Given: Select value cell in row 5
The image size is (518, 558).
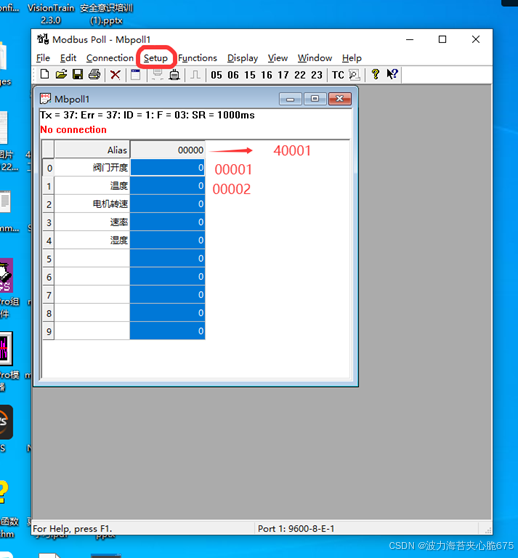Looking at the screenshot, I should click(x=168, y=258).
